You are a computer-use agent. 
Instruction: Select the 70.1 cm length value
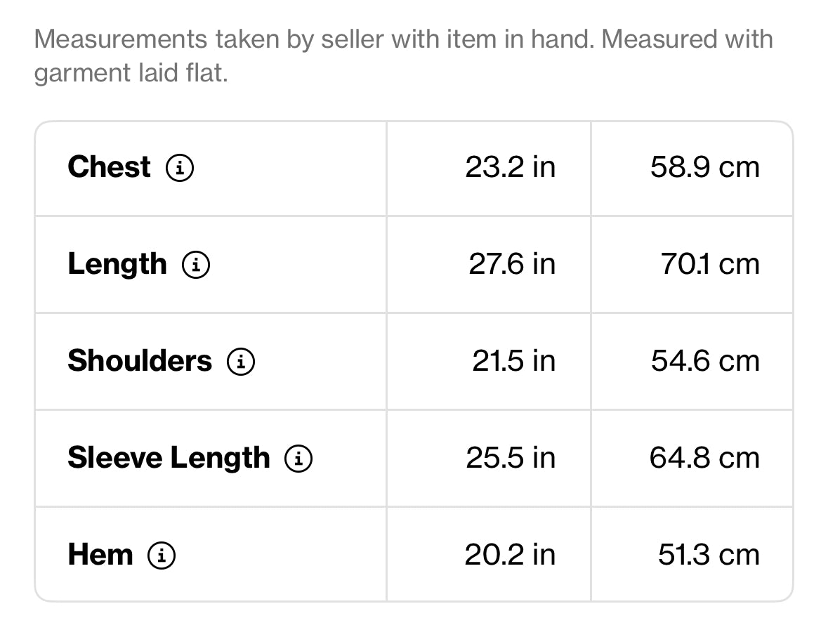click(710, 264)
